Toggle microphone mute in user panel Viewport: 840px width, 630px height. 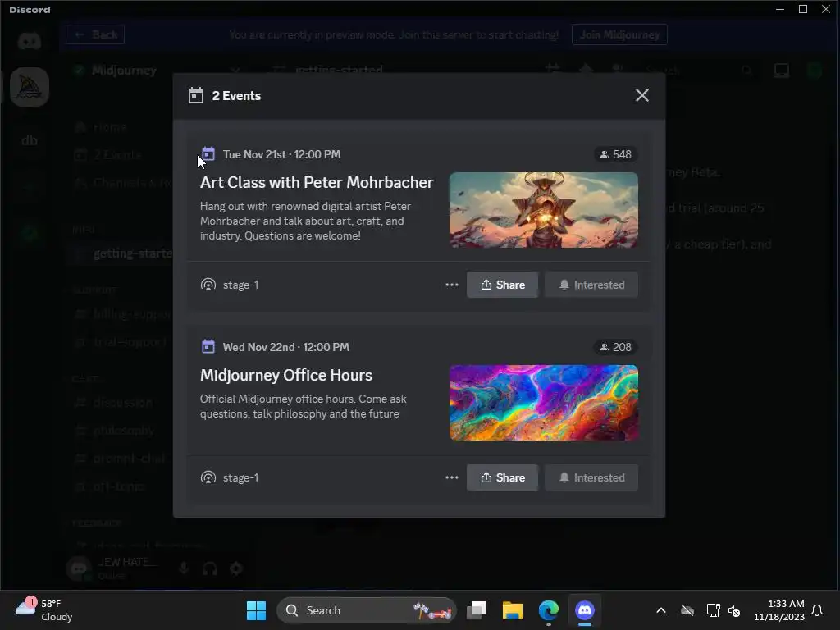(184, 568)
